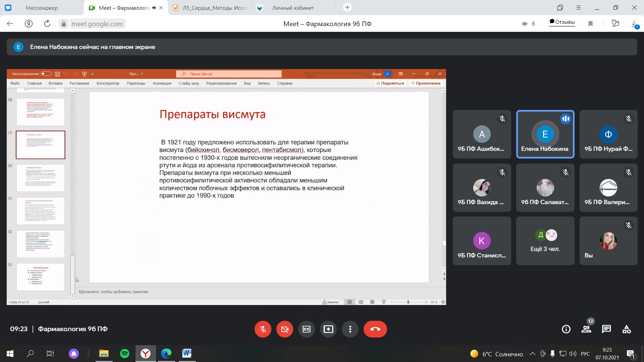
Task: Start slideshow icon in PowerPoint status bar
Action: pos(384,302)
